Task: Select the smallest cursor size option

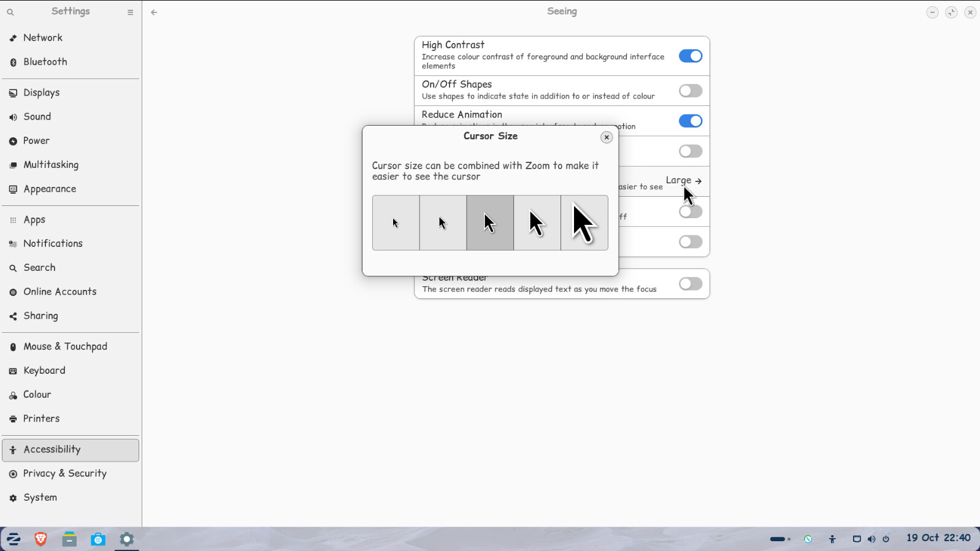Action: pyautogui.click(x=396, y=223)
